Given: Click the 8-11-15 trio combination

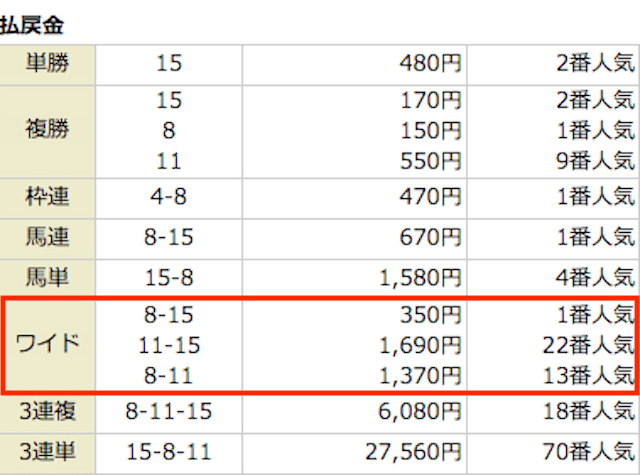Looking at the screenshot, I should pyautogui.click(x=169, y=411).
